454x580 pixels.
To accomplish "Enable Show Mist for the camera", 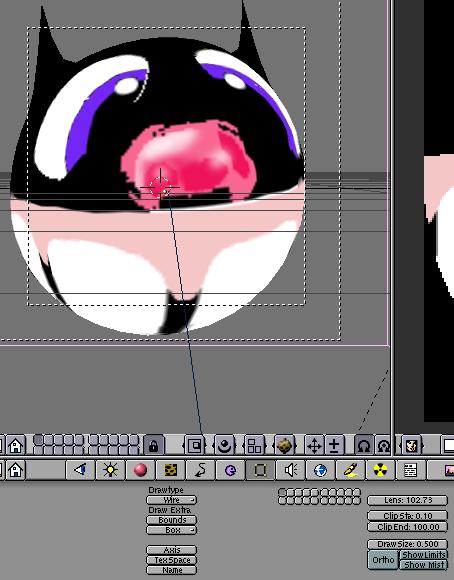I will (424, 565).
